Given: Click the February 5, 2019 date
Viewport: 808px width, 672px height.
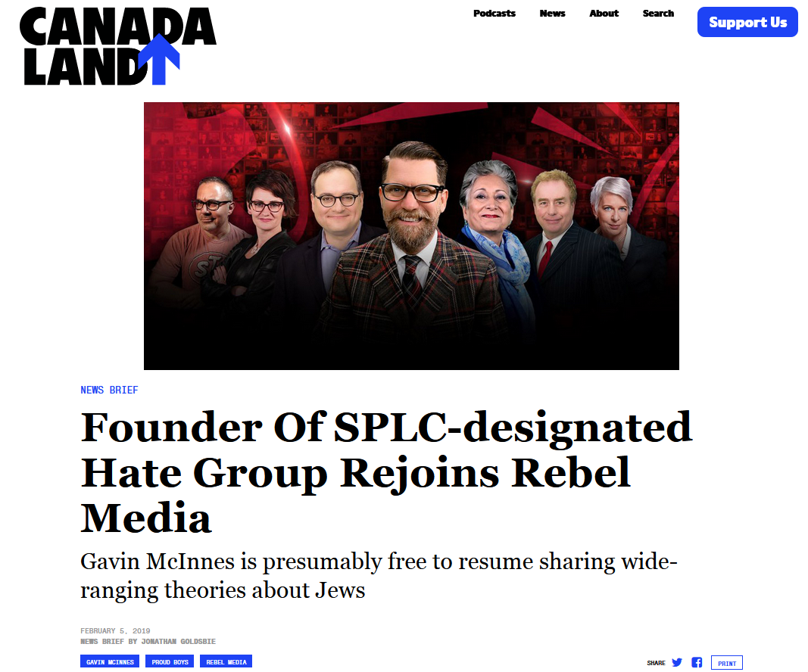Looking at the screenshot, I should tap(115, 631).
